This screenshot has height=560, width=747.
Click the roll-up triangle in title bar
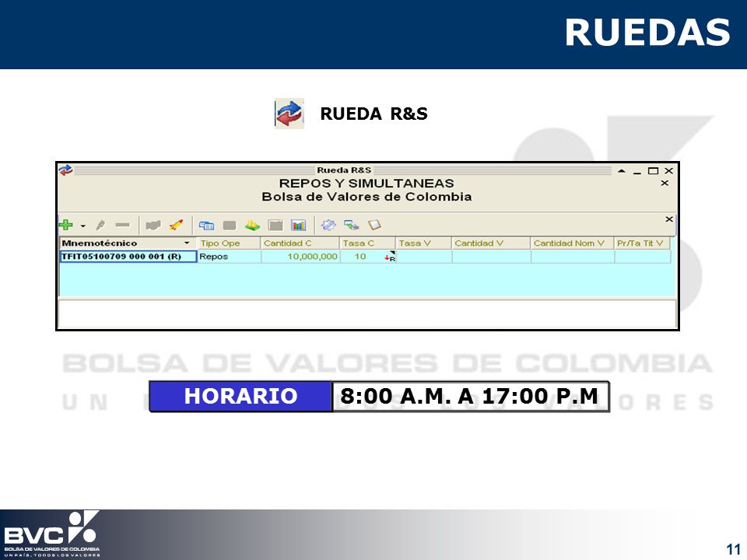(622, 170)
